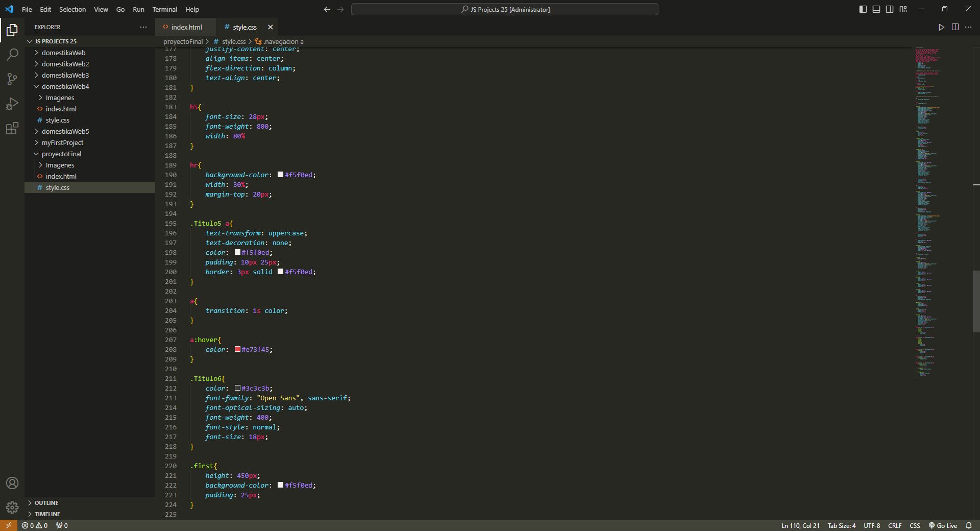The height and width of the screenshot is (531, 980).
Task: Change language mode CSS in status bar
Action: pos(915,525)
